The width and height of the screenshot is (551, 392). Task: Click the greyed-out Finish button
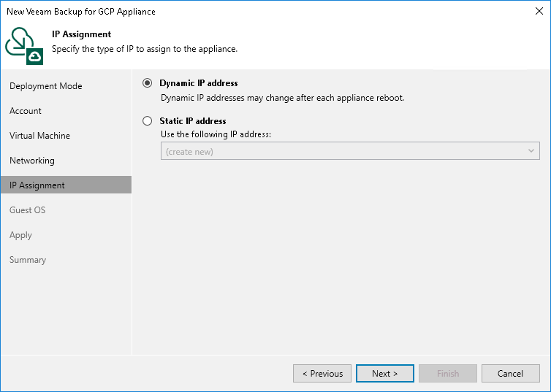tap(448, 374)
